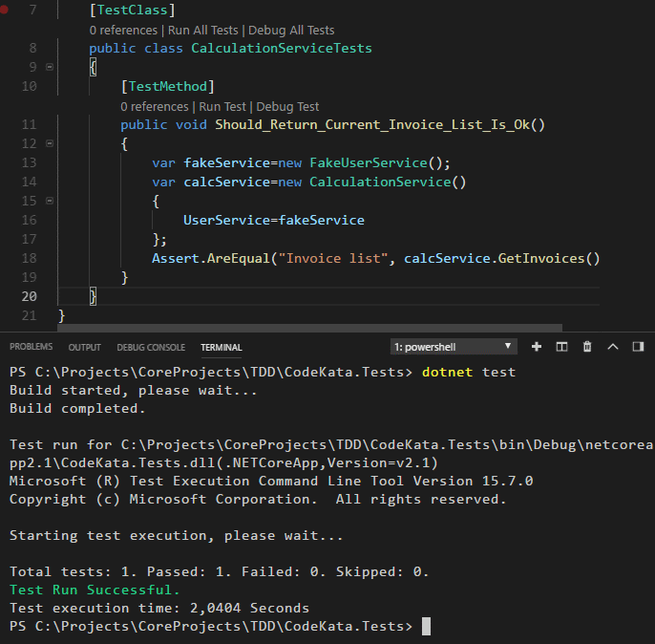The width and height of the screenshot is (655, 644).
Task: Click the new terminal plus icon
Action: coord(537,347)
